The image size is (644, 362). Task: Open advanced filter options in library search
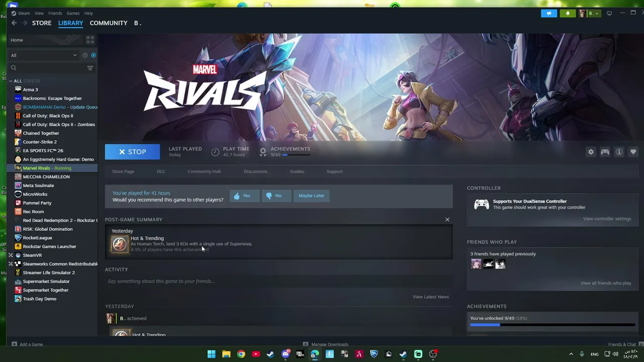[90, 68]
